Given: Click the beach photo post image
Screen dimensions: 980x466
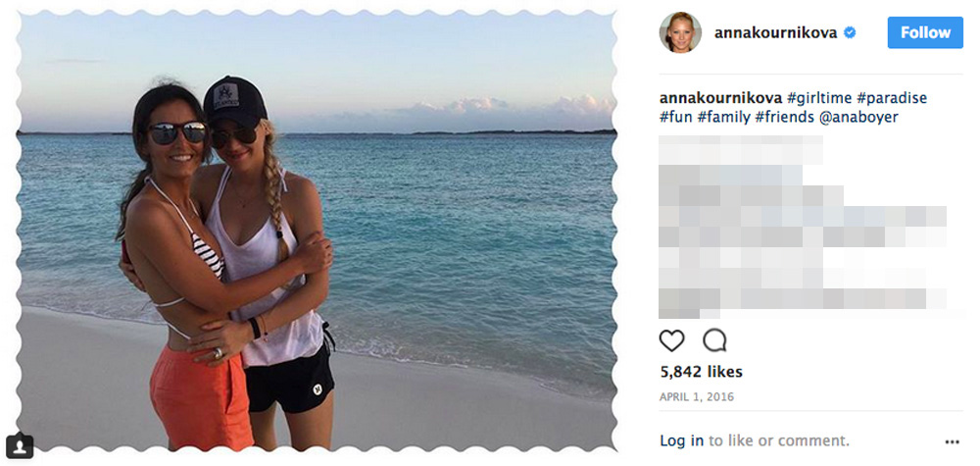Looking at the screenshot, I should pyautogui.click(x=317, y=231).
